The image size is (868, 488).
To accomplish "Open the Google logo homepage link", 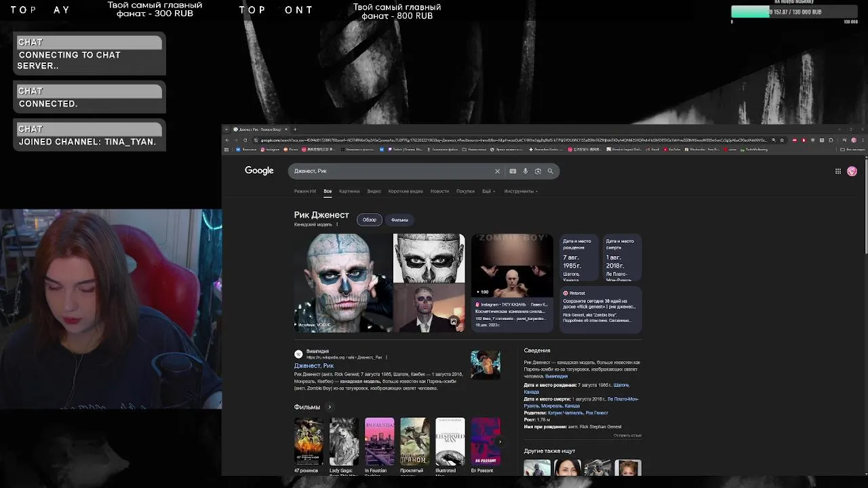I will pyautogui.click(x=259, y=171).
